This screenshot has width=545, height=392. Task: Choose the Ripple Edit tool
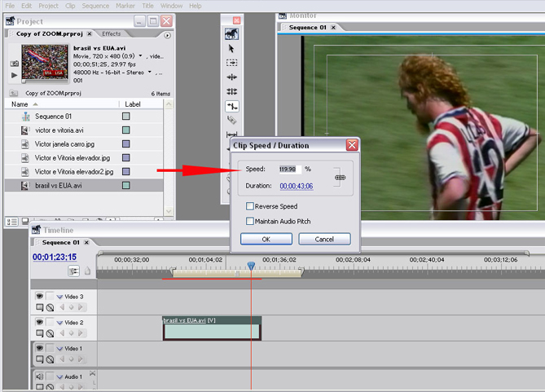click(x=232, y=77)
